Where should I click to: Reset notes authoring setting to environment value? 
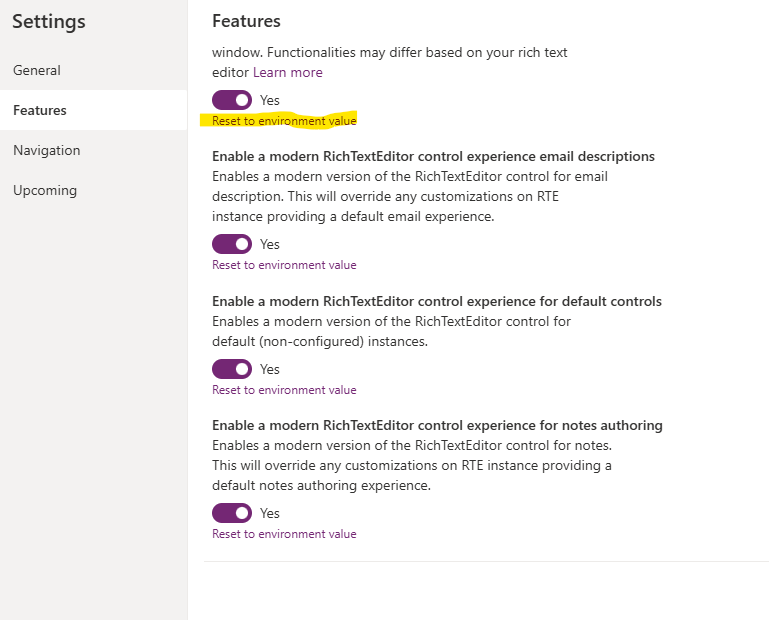[x=284, y=534]
